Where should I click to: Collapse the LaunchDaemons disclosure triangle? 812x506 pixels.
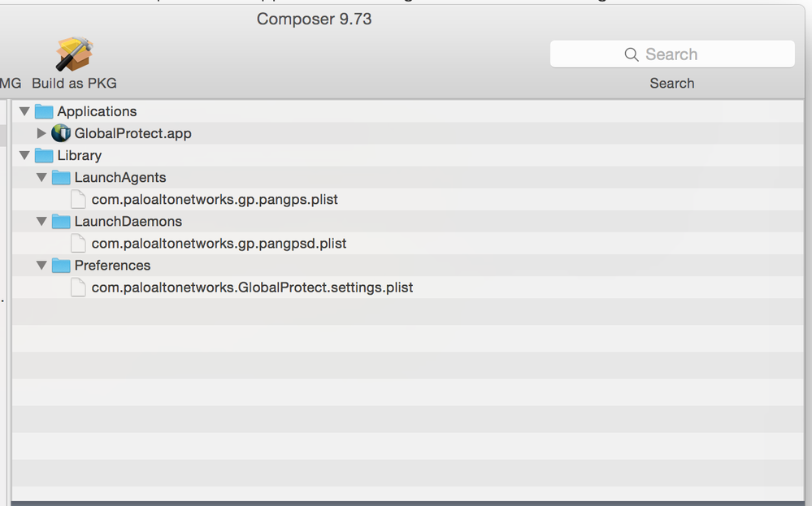[x=41, y=221]
